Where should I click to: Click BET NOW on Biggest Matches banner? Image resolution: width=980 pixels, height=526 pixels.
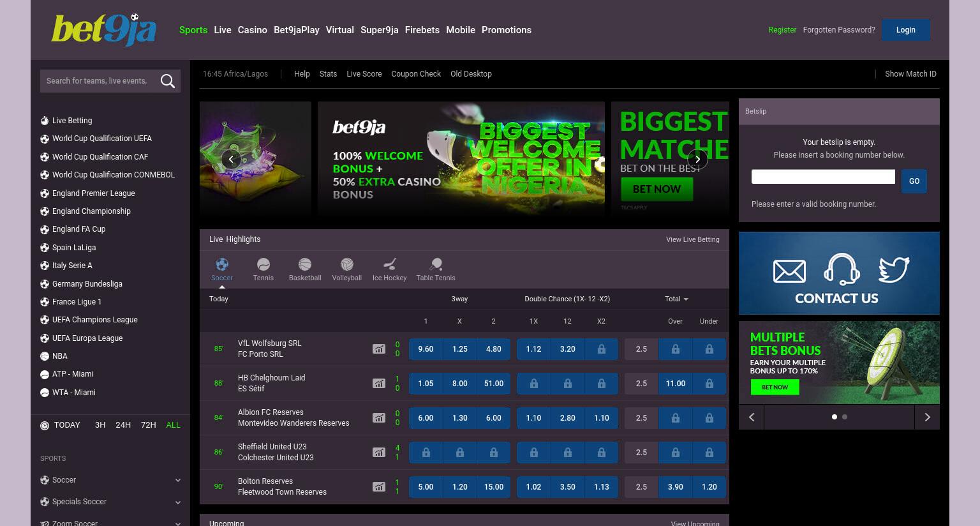[x=657, y=189]
